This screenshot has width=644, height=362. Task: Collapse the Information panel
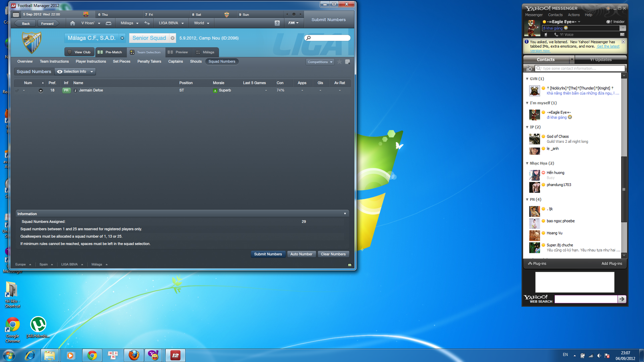[345, 214]
